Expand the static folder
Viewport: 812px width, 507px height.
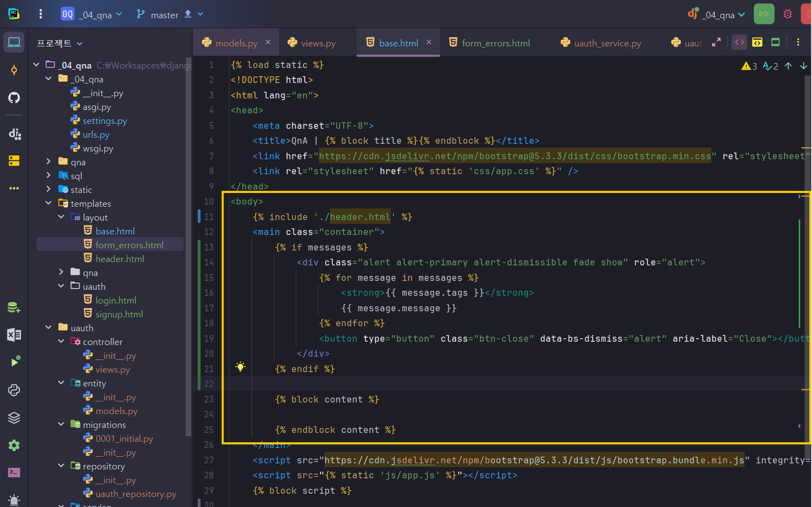pyautogui.click(x=49, y=190)
